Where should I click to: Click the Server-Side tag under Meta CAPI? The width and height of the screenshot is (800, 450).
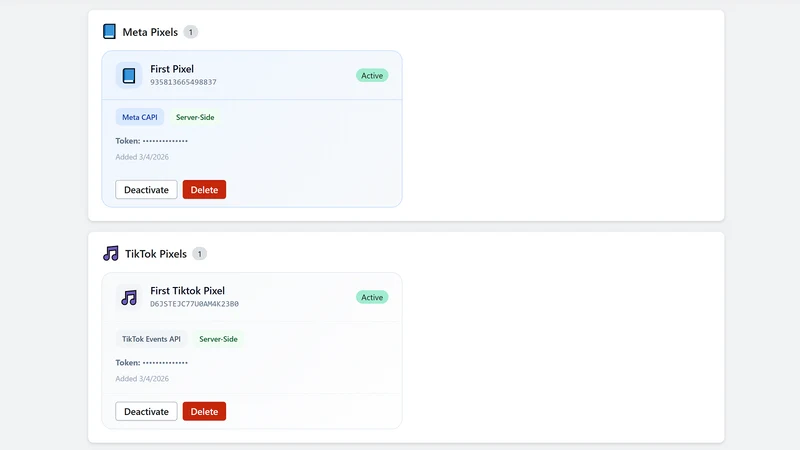coord(195,117)
